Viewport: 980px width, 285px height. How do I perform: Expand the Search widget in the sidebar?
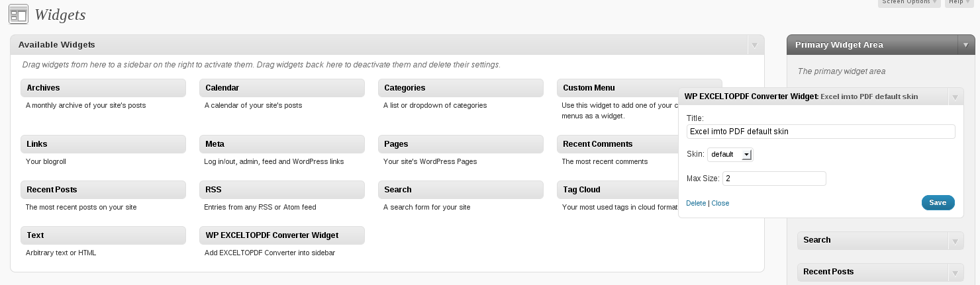point(955,241)
